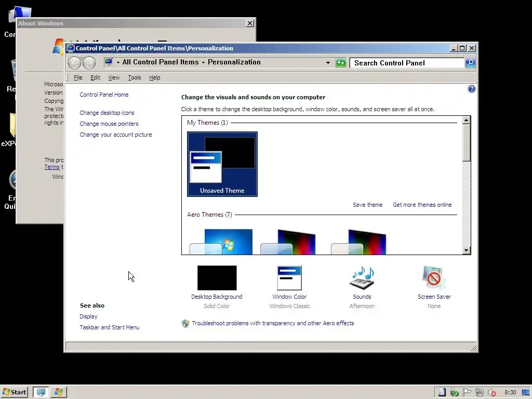Image resolution: width=532 pixels, height=399 pixels.
Task: Click the Personalization icon in address bar
Action: click(109, 62)
